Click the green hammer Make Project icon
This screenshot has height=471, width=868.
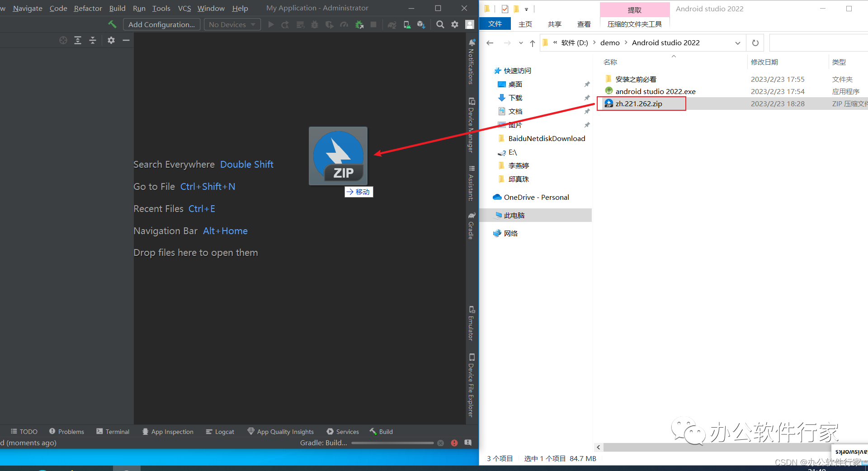[112, 24]
